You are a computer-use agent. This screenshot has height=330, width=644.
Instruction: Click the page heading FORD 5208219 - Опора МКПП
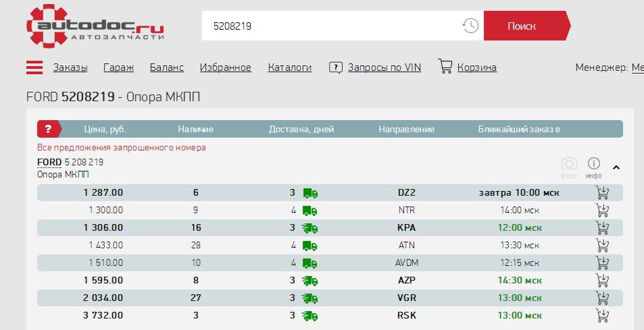coord(114,97)
